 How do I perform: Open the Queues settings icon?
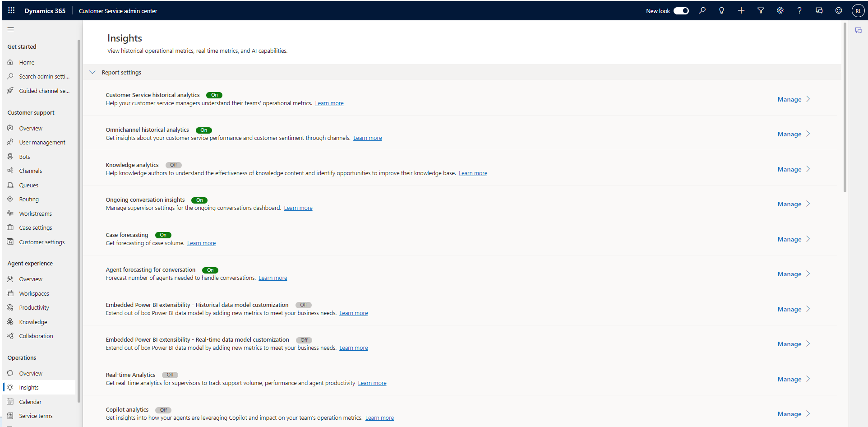click(x=10, y=185)
